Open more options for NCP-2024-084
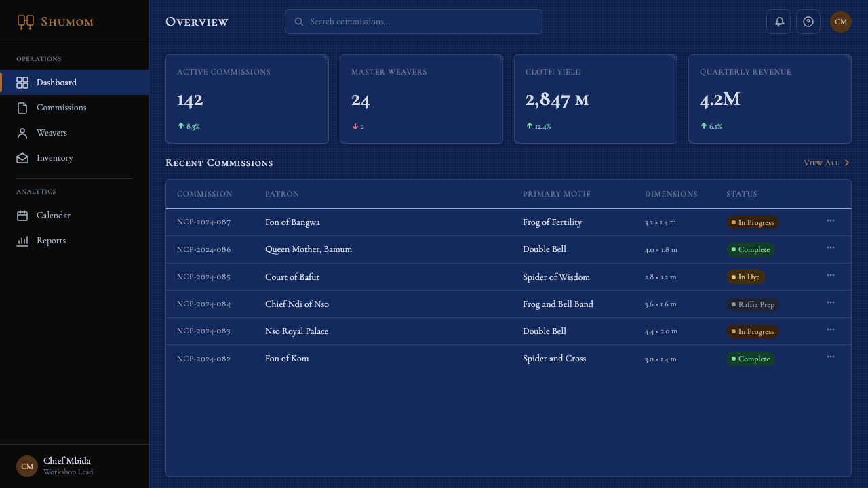This screenshot has width=868, height=488. coord(831,302)
